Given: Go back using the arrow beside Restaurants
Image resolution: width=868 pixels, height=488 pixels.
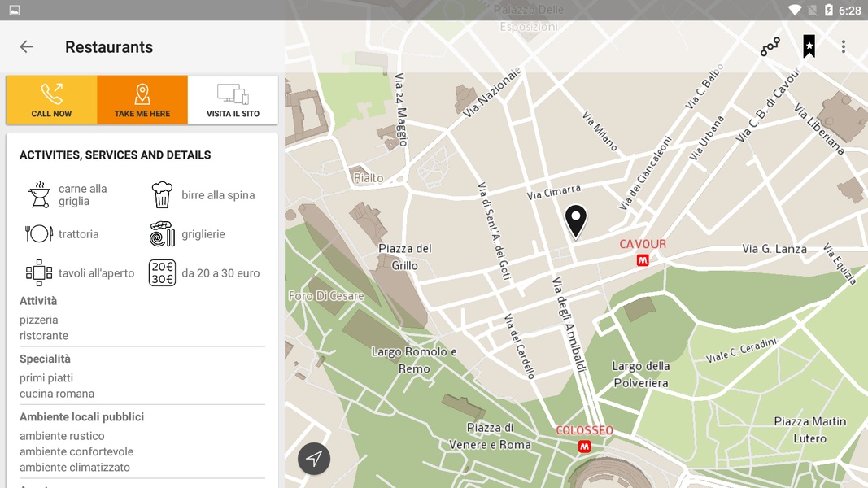Looking at the screenshot, I should click(x=26, y=47).
